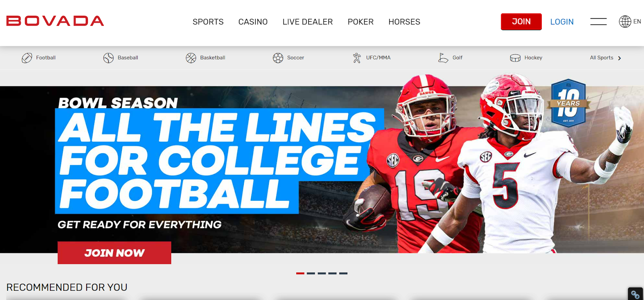Open the globe language icon
644x300 pixels.
[x=625, y=22]
